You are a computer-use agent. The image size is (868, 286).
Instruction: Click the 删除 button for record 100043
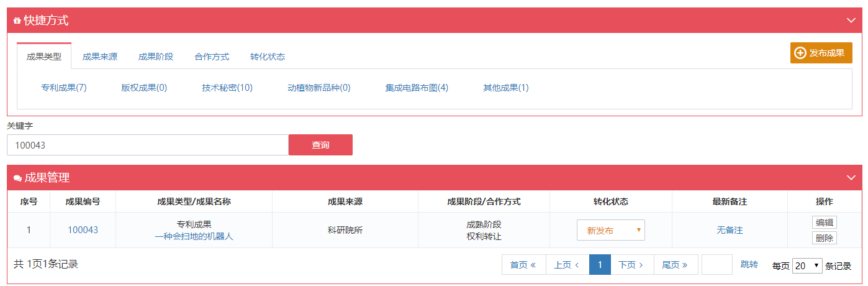click(825, 238)
